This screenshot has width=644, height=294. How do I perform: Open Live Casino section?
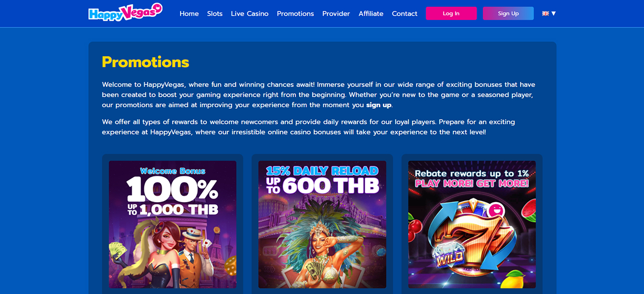click(250, 14)
